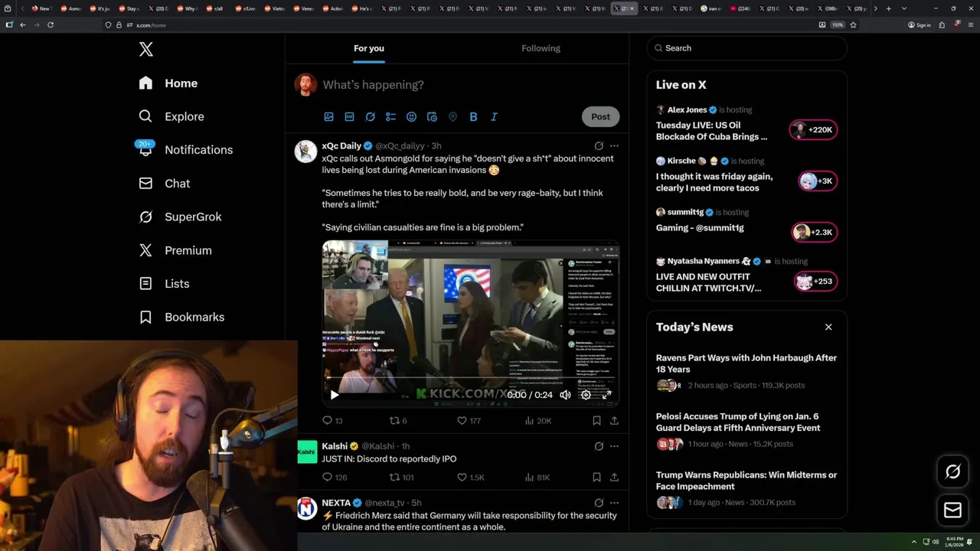Like the Kalshi post
The width and height of the screenshot is (980, 551).
coord(470,478)
